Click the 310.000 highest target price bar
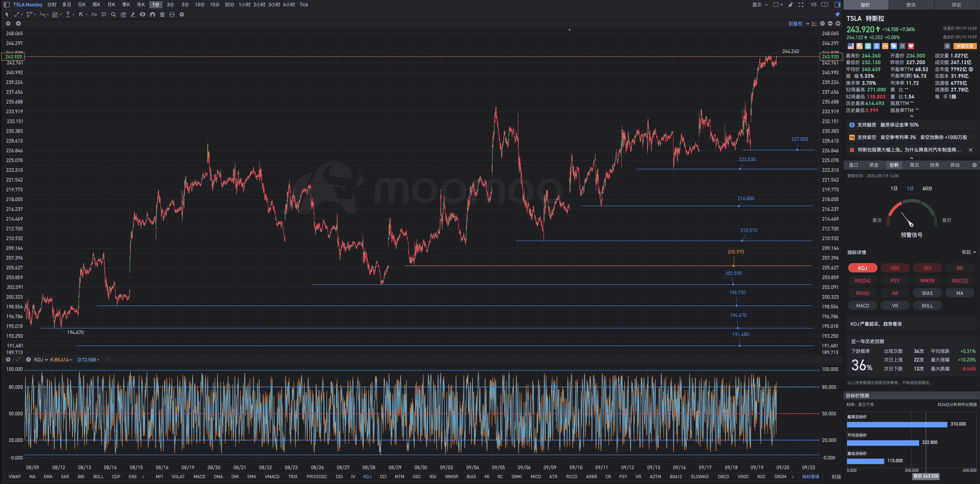Viewport: 980px width, 484px height. [897, 424]
